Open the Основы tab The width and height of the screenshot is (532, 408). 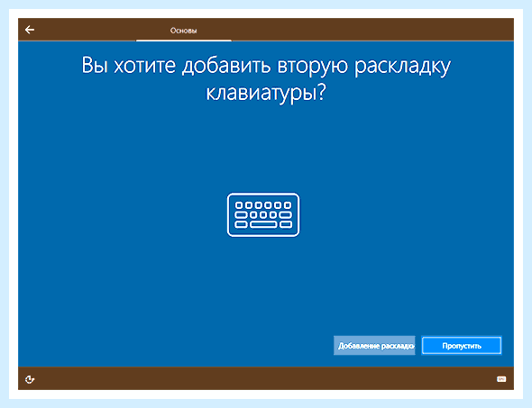point(184,31)
